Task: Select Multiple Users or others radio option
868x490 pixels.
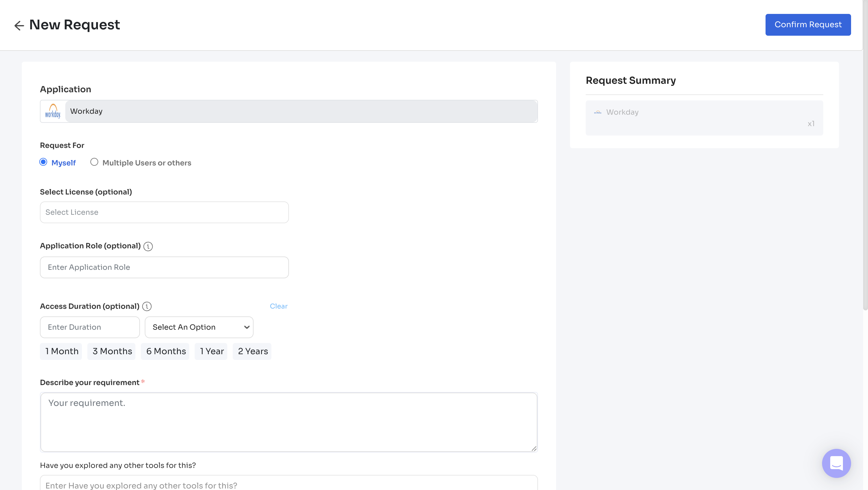Action: (94, 162)
